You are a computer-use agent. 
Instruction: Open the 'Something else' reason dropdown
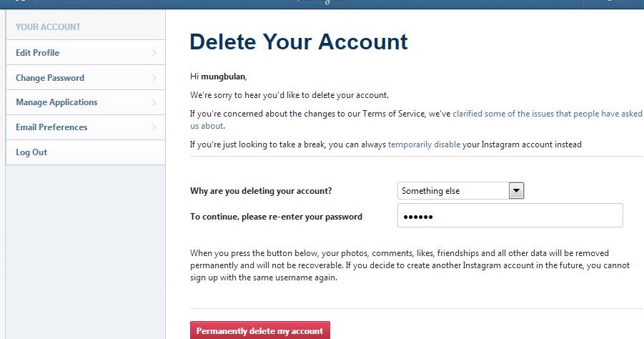tap(453, 191)
